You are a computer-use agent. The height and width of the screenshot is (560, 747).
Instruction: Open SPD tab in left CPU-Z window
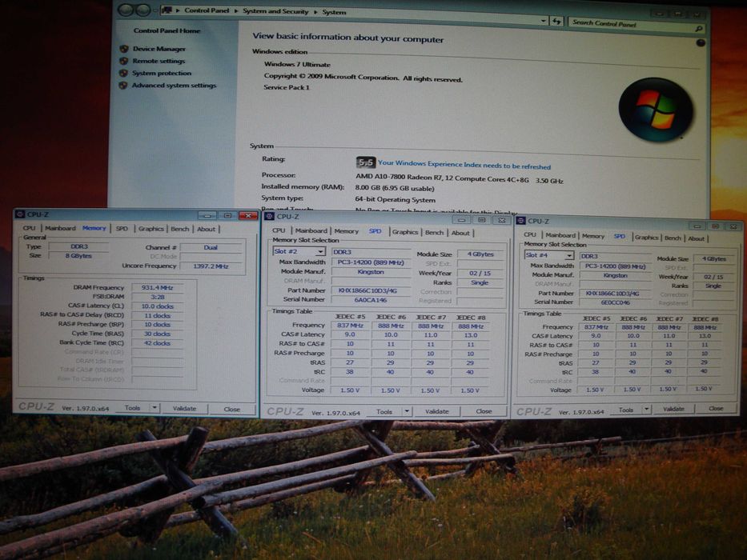(122, 229)
